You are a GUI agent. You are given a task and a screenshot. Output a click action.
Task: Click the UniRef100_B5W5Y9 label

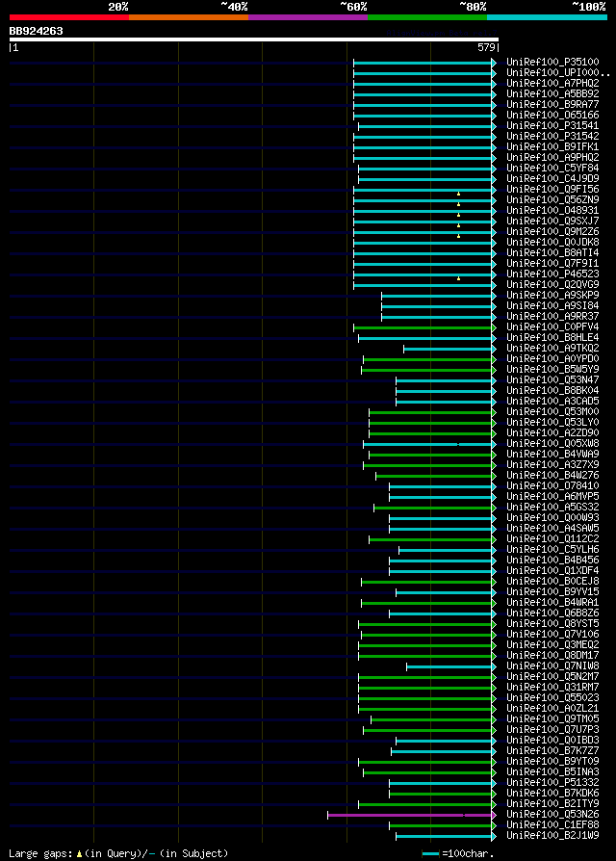pos(552,370)
